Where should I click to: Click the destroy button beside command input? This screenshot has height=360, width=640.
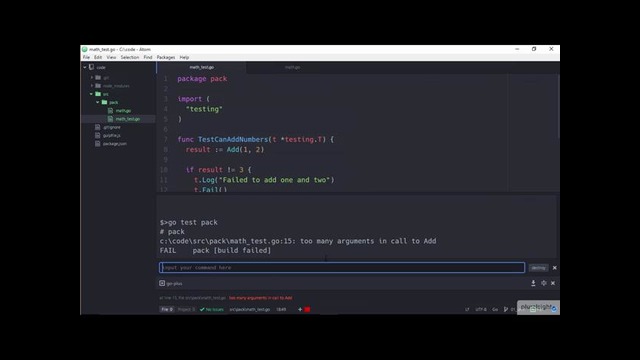tap(538, 268)
